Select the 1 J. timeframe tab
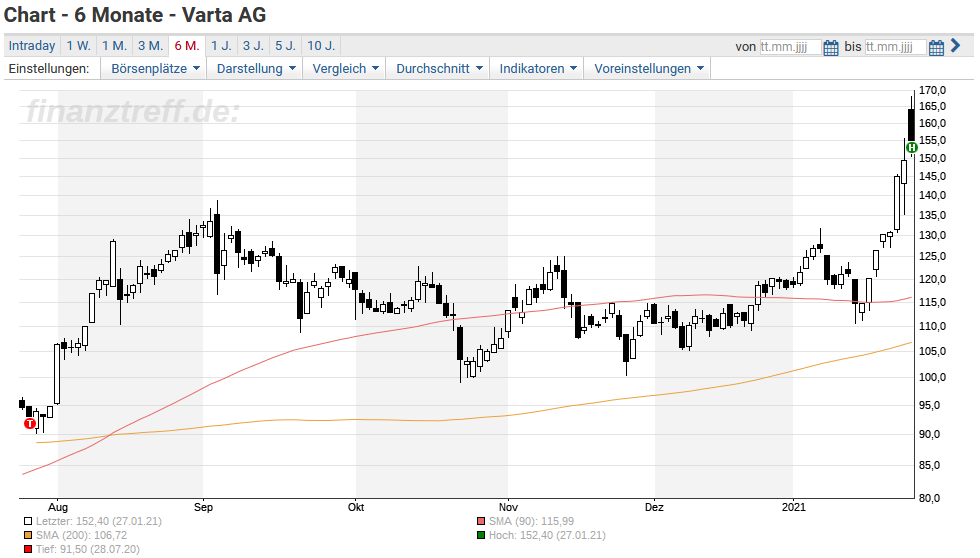Viewport: 980px width, 558px height. pyautogui.click(x=221, y=46)
